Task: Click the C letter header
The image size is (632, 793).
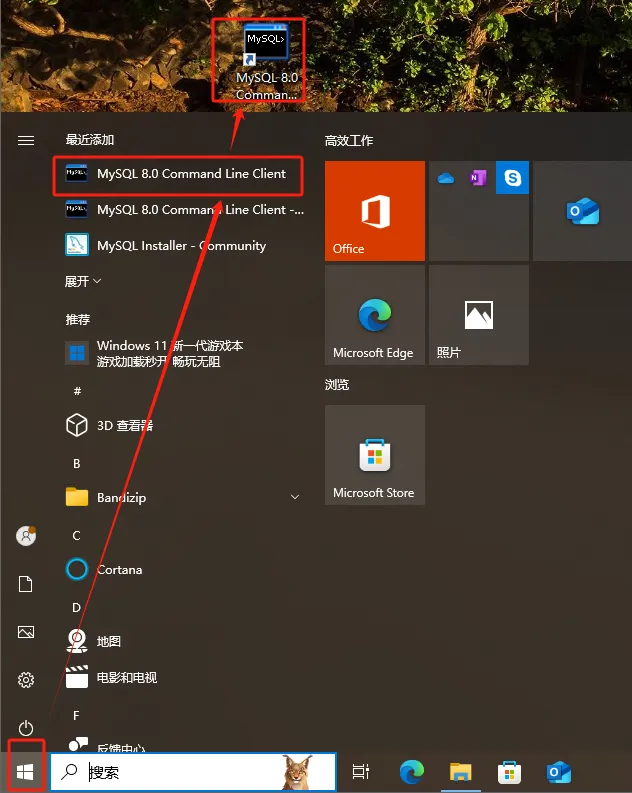Action: point(77,536)
